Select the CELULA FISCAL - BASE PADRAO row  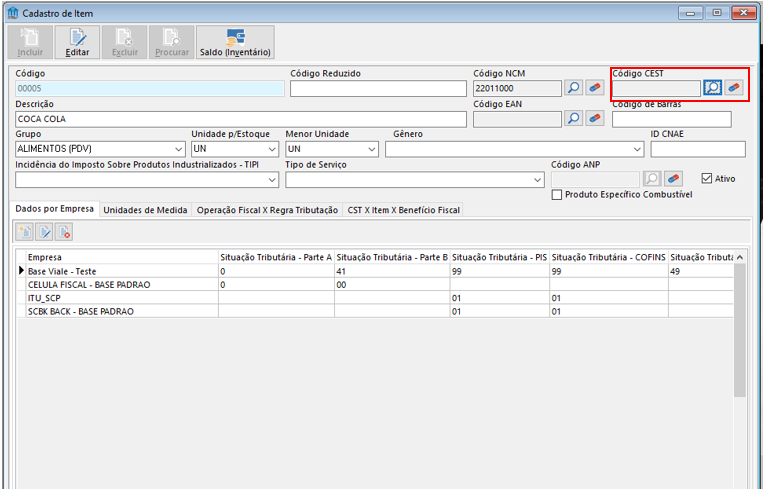375,285
